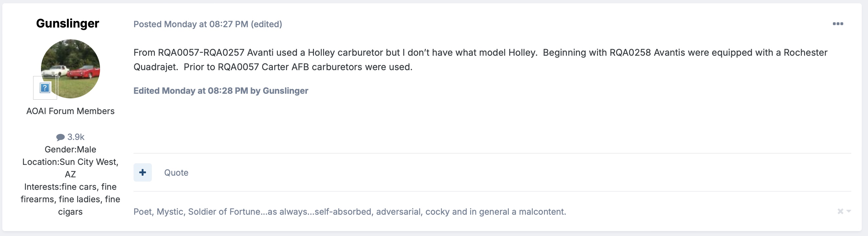868x236 pixels.
Task: Click the speech bubble post count icon
Action: click(x=60, y=137)
